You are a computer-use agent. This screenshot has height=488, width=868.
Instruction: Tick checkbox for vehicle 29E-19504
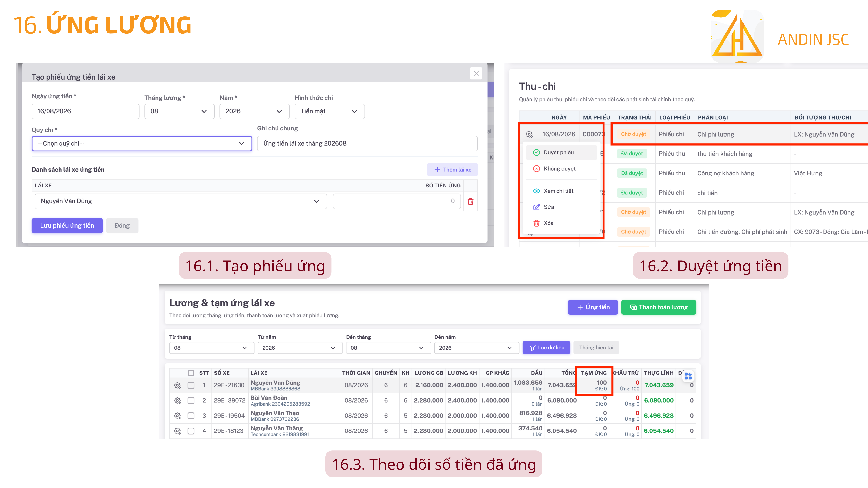191,416
